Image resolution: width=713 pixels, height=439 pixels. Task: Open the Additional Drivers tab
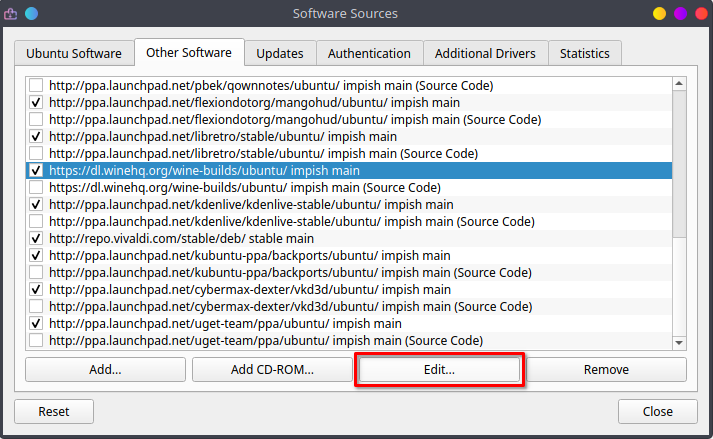click(x=485, y=53)
